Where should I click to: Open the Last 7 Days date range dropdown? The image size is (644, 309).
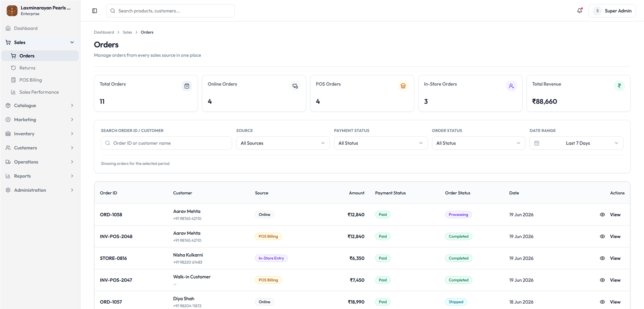576,143
